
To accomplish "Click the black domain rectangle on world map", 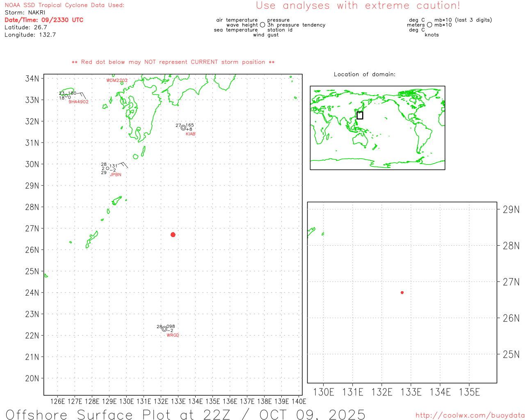I will tap(360, 115).
